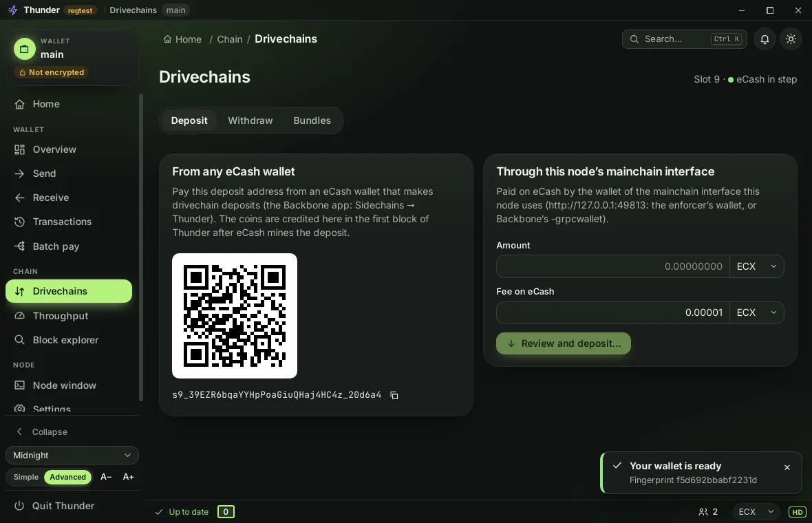Click Review and deposit button

[x=564, y=343]
